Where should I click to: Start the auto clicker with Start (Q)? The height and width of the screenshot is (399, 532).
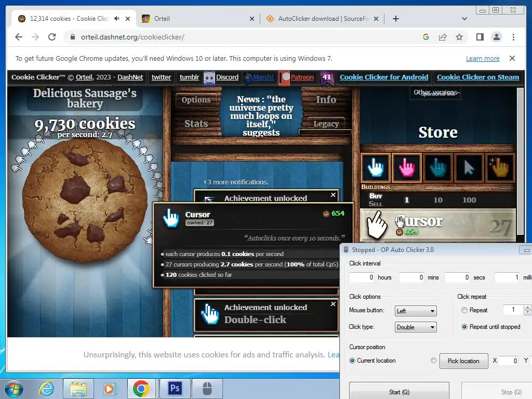[399, 391]
